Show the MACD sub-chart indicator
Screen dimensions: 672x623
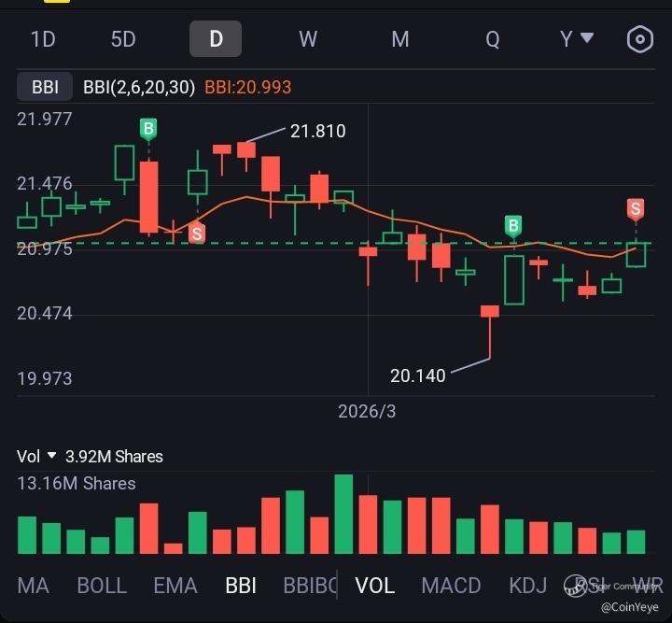coord(451,586)
